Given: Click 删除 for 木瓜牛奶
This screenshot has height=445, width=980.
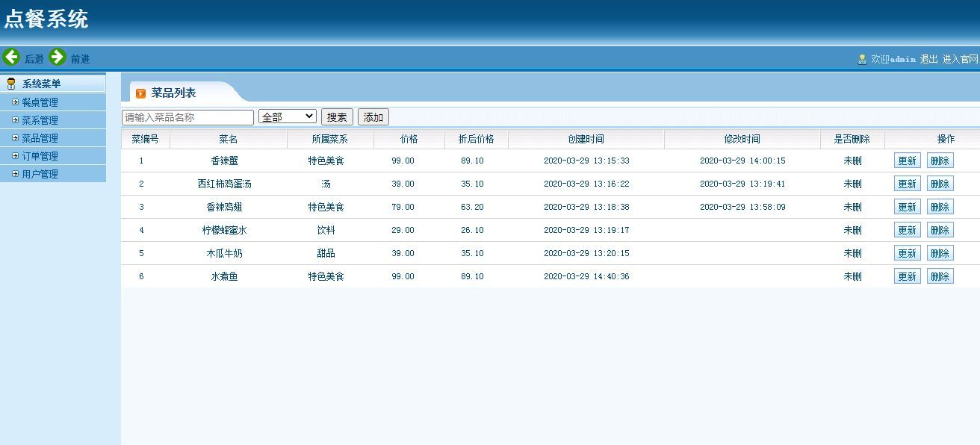Looking at the screenshot, I should pos(940,253).
